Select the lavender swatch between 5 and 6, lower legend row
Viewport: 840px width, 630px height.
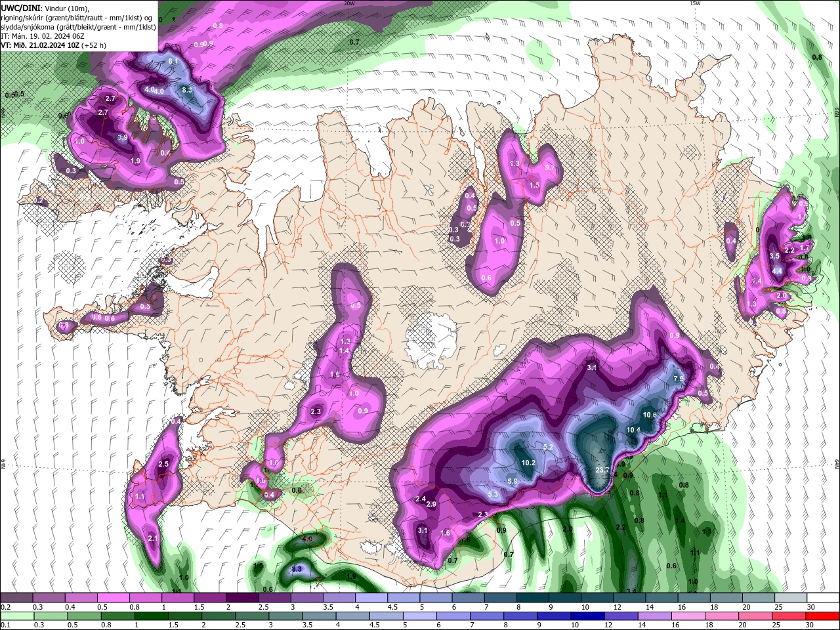click(419, 616)
